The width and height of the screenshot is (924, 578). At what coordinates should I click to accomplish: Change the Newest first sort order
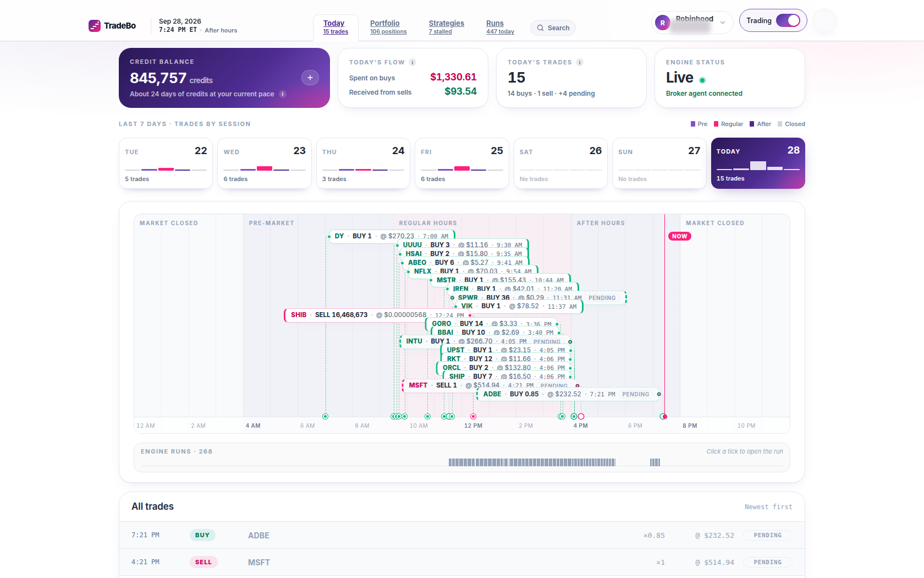tap(768, 507)
